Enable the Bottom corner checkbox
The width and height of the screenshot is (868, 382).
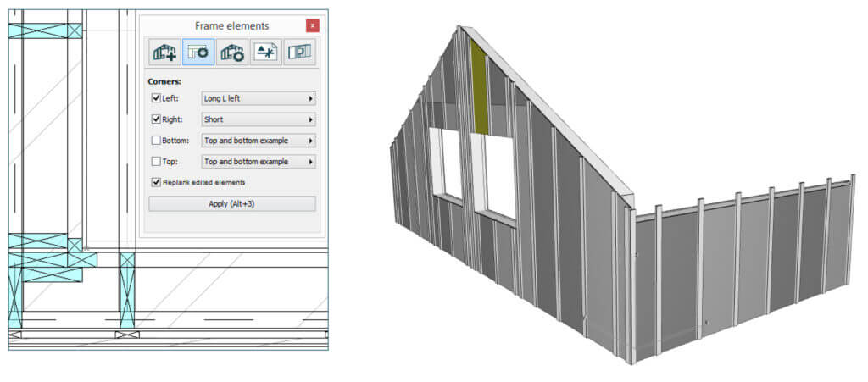pos(156,141)
